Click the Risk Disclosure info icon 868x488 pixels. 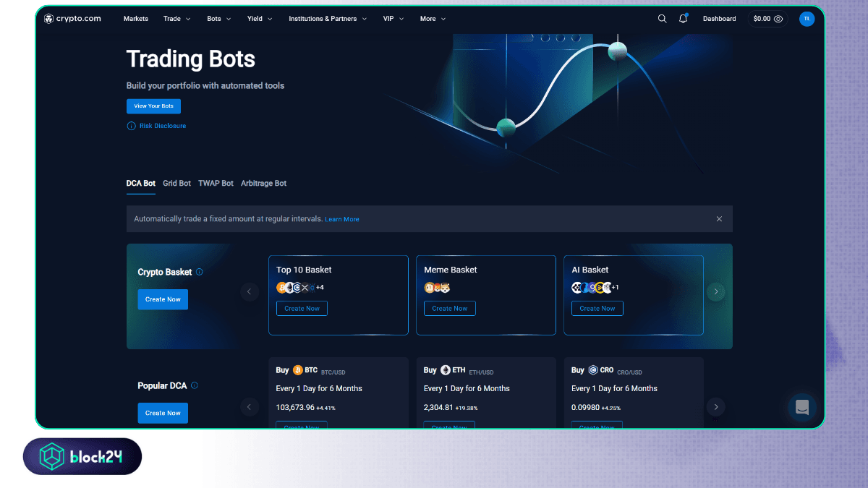tap(131, 126)
